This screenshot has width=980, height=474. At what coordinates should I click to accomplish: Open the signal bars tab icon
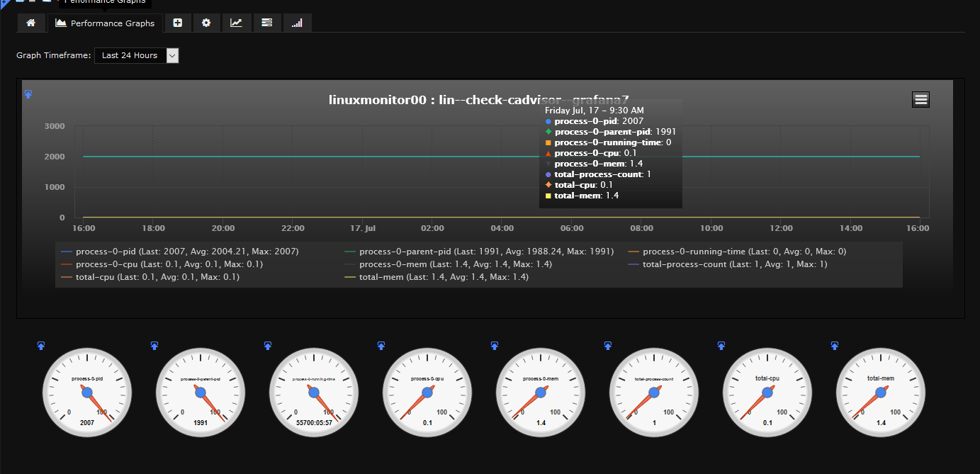click(x=297, y=23)
